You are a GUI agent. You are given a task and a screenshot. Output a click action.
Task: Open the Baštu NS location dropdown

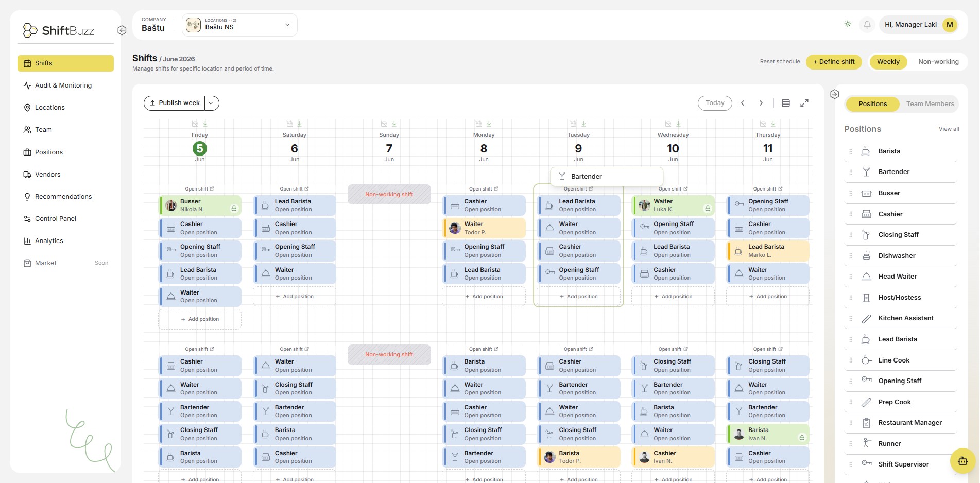[x=239, y=25]
